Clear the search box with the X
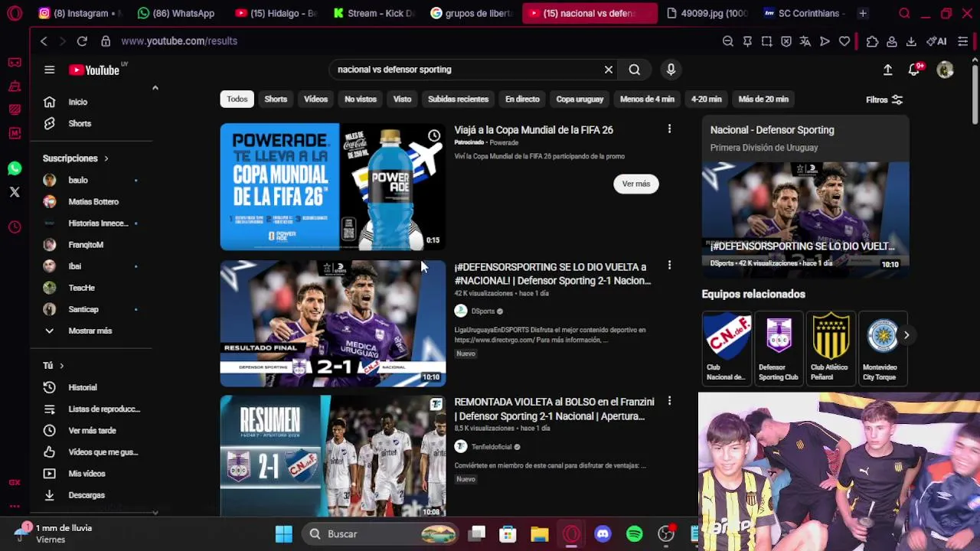Screen dimensions: 980x551 point(609,70)
